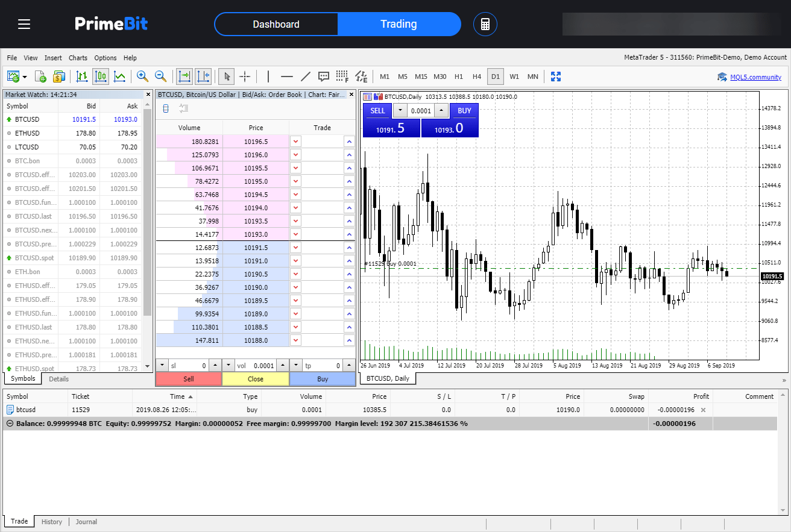Open the calculator tool in header
Viewport: 791px width, 532px height.
(485, 24)
